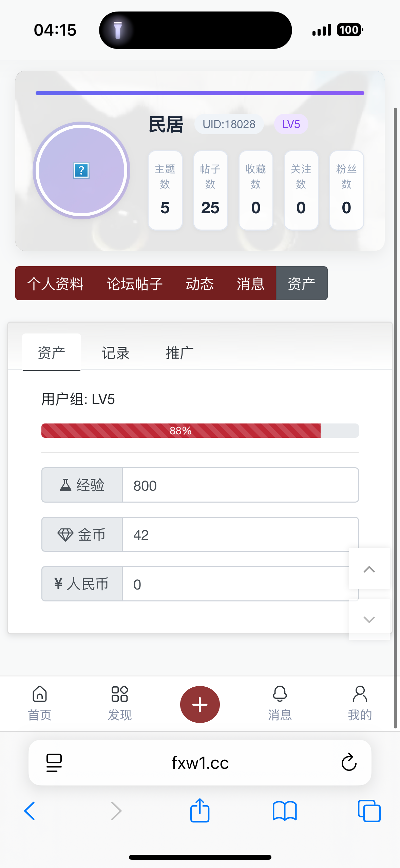Open the 个人资料 section

(55, 284)
